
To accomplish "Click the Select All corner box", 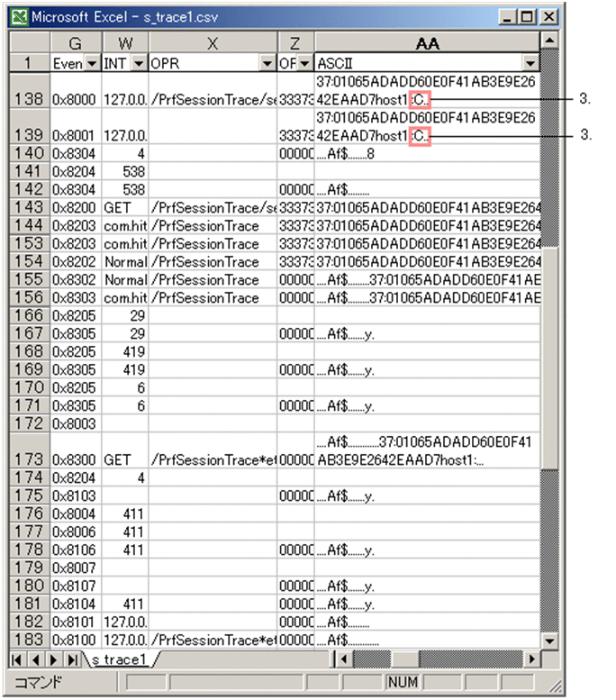I will tap(30, 42).
